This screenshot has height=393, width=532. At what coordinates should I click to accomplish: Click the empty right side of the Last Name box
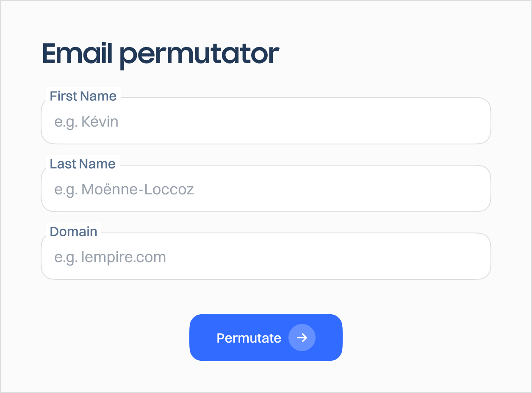pyautogui.click(x=381, y=189)
